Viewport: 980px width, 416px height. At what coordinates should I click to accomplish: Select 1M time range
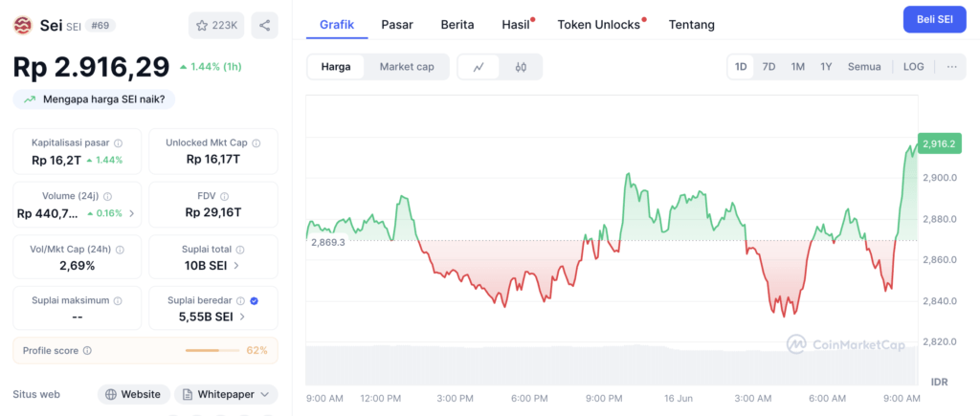797,67
